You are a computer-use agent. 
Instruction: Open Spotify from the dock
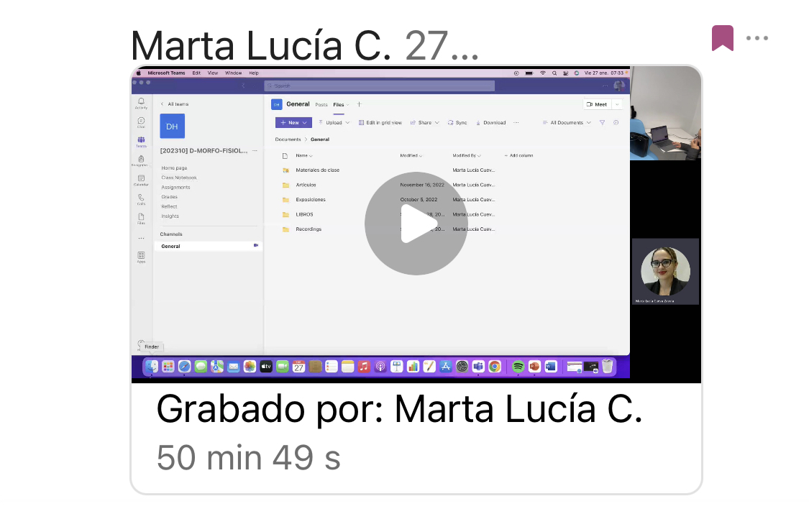pos(518,367)
